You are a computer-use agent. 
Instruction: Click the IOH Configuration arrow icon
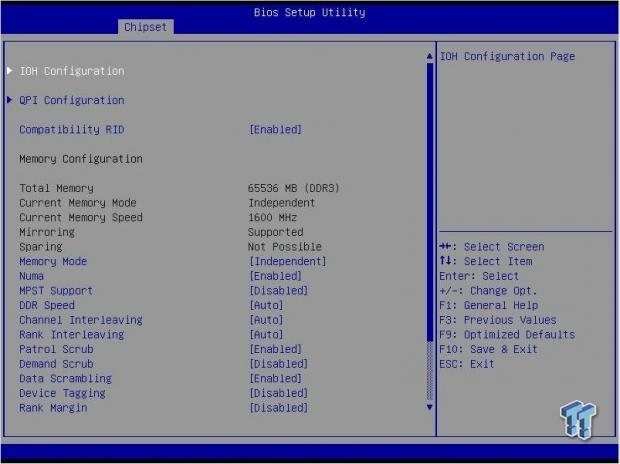(x=10, y=71)
